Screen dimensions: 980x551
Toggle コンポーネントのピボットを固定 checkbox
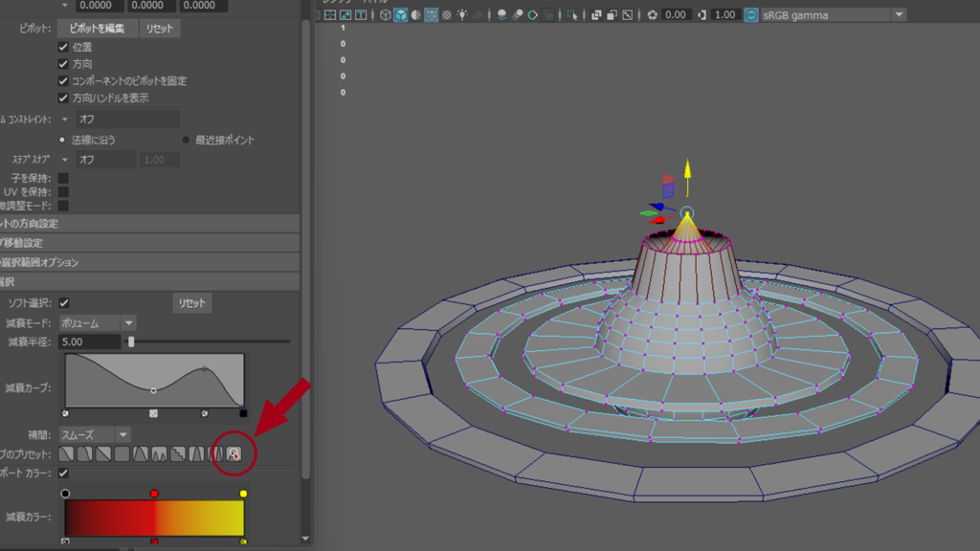click(x=63, y=80)
